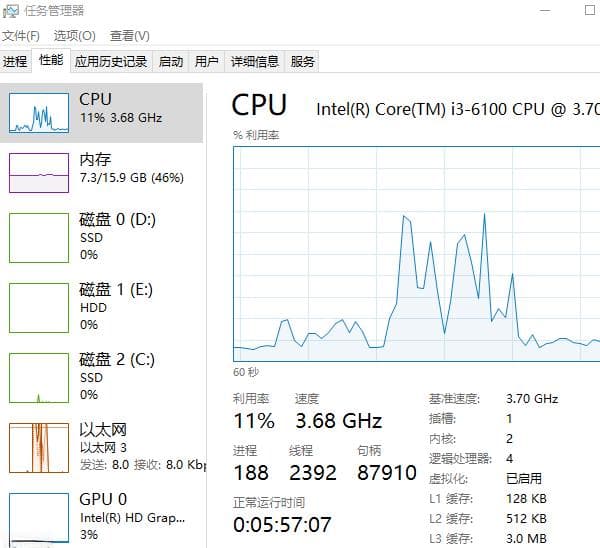The height and width of the screenshot is (548, 600).
Task: Open the 文件(F) menu
Action: coord(21,36)
